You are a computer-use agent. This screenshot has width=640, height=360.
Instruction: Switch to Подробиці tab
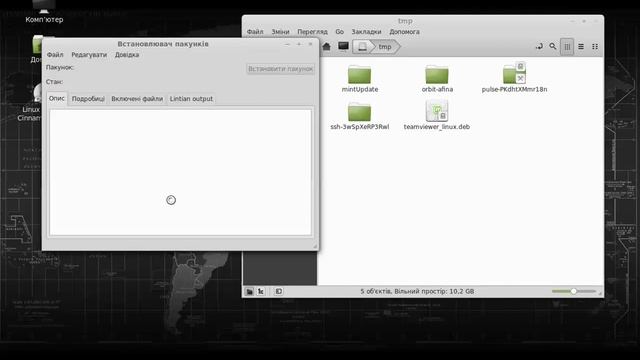coord(88,99)
